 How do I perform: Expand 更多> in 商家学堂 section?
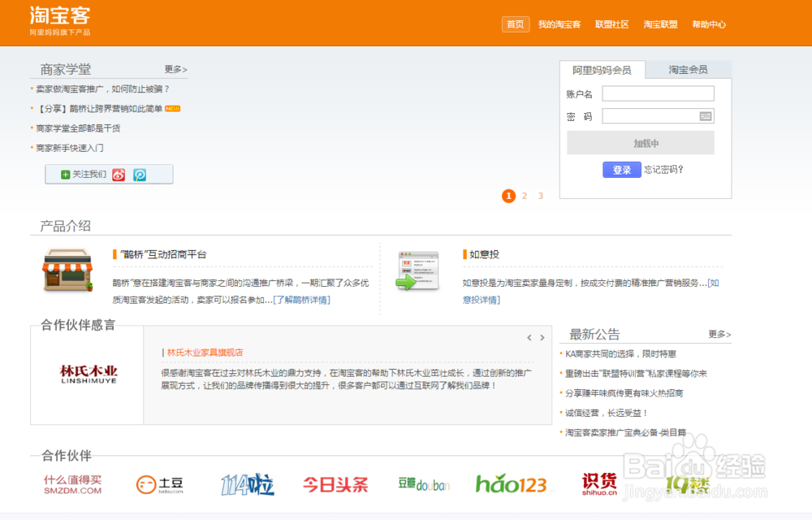[x=175, y=69]
